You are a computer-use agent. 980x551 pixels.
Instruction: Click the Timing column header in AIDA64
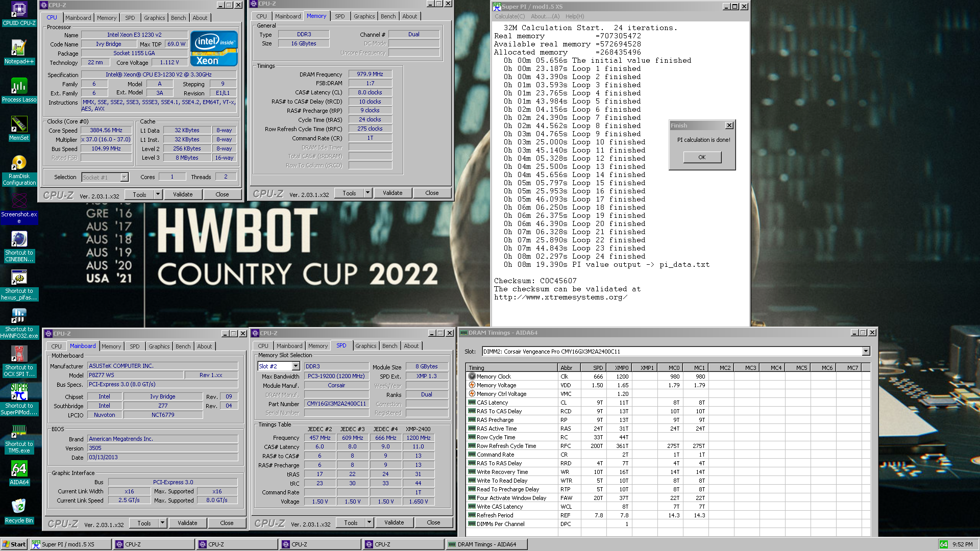512,368
